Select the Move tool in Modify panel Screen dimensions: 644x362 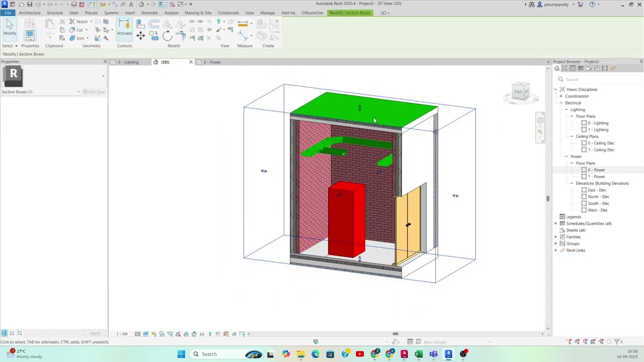(x=140, y=35)
